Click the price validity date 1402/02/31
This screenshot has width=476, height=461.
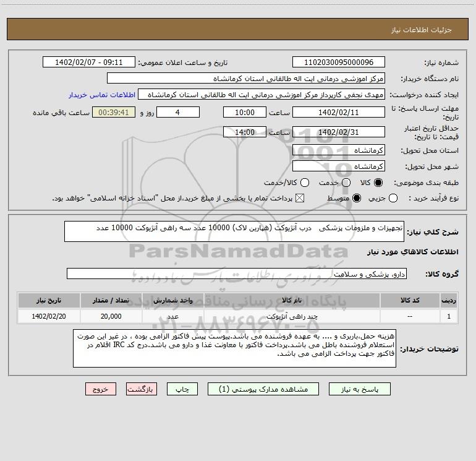click(x=339, y=132)
